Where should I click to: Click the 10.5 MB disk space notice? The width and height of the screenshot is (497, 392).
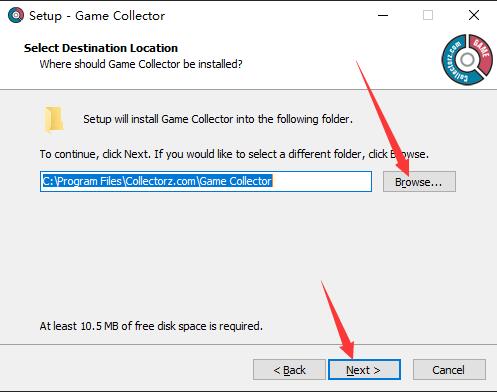click(151, 326)
